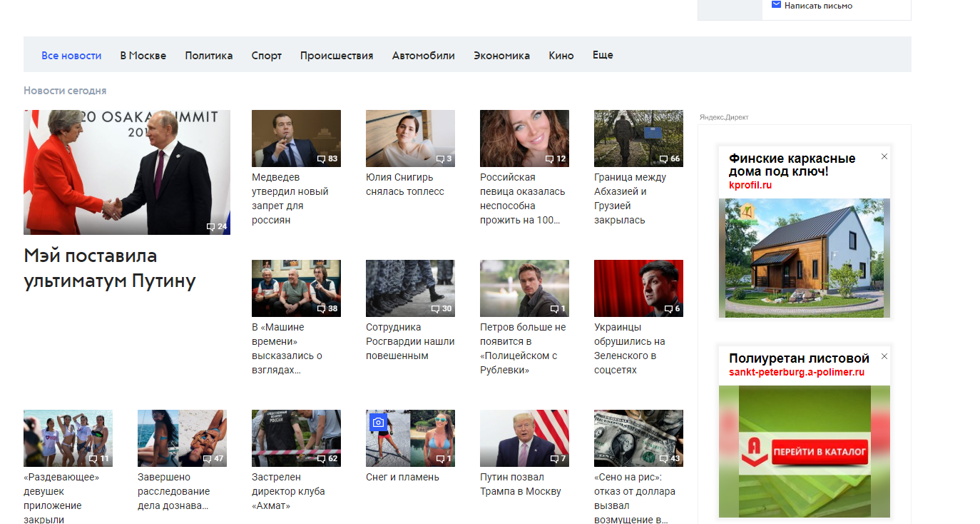980x524 pixels.
Task: Click the Яндекс.Директ label
Action: [724, 117]
